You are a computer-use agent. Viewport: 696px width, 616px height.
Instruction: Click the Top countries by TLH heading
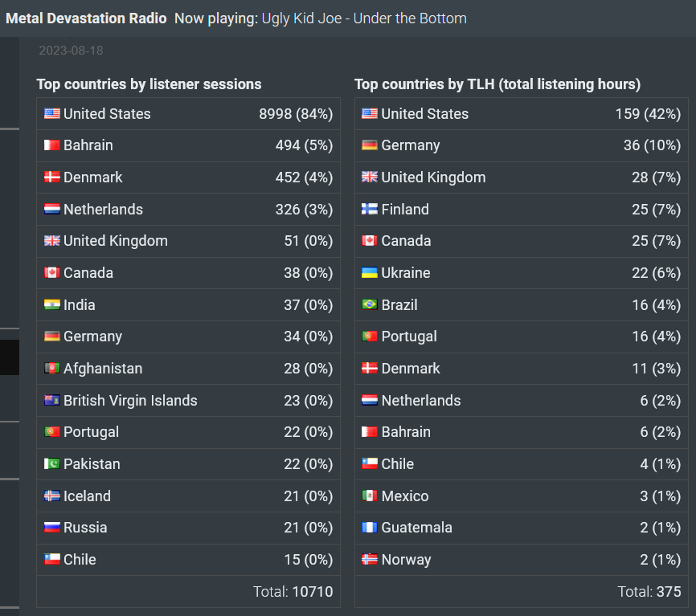pyautogui.click(x=497, y=84)
